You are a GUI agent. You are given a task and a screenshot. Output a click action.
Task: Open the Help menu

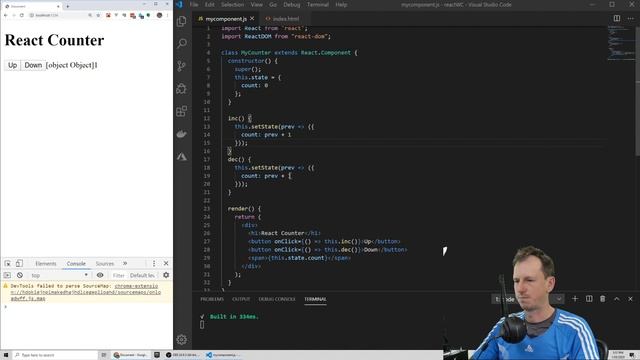click(341, 4)
